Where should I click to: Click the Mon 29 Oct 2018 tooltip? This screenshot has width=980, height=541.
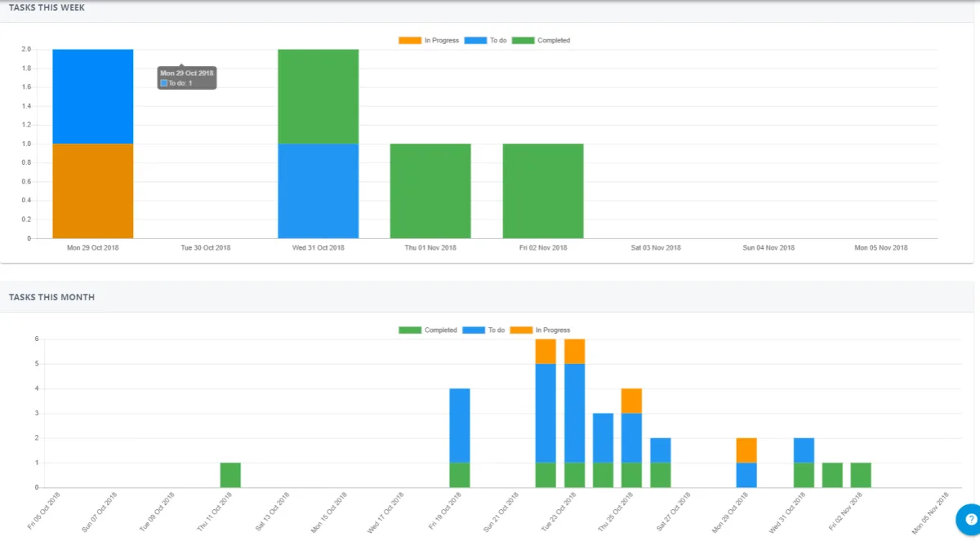tap(187, 78)
